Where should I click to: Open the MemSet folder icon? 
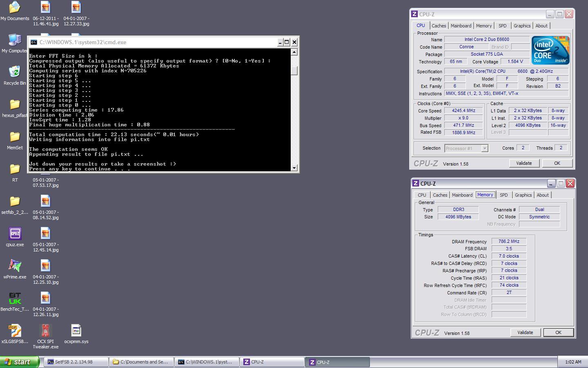click(15, 140)
